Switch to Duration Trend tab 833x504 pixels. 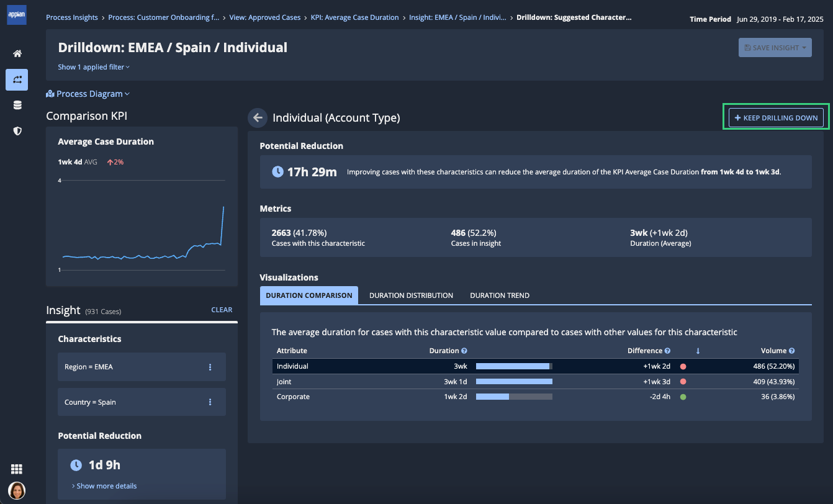coord(500,295)
